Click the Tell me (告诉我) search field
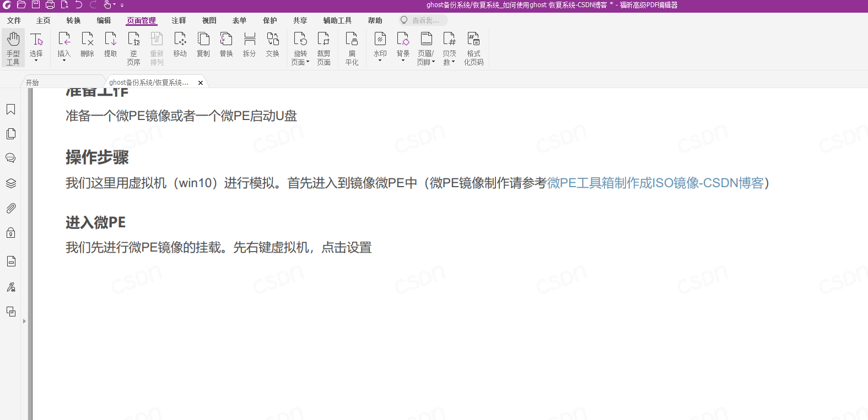Screen dimensions: 868x420 424,20
